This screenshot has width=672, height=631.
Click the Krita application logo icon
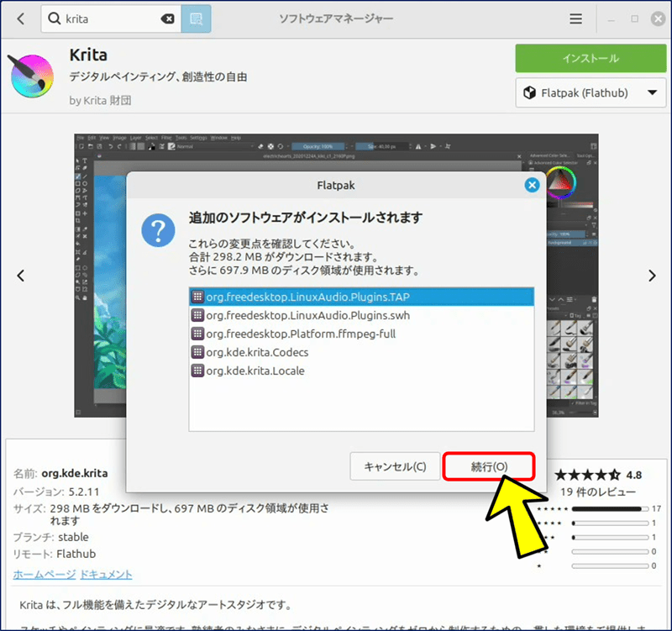33,75
